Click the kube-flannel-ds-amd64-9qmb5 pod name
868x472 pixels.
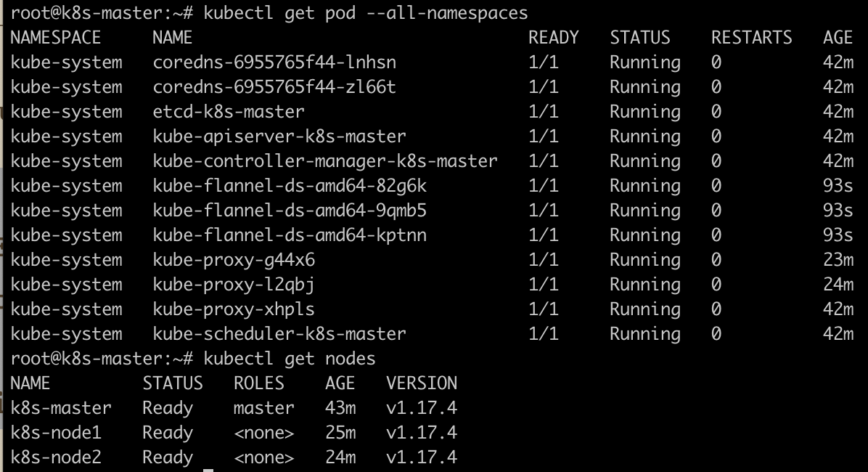point(290,211)
